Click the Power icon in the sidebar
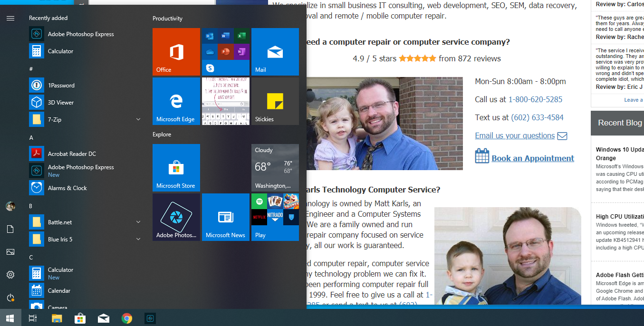 point(10,297)
